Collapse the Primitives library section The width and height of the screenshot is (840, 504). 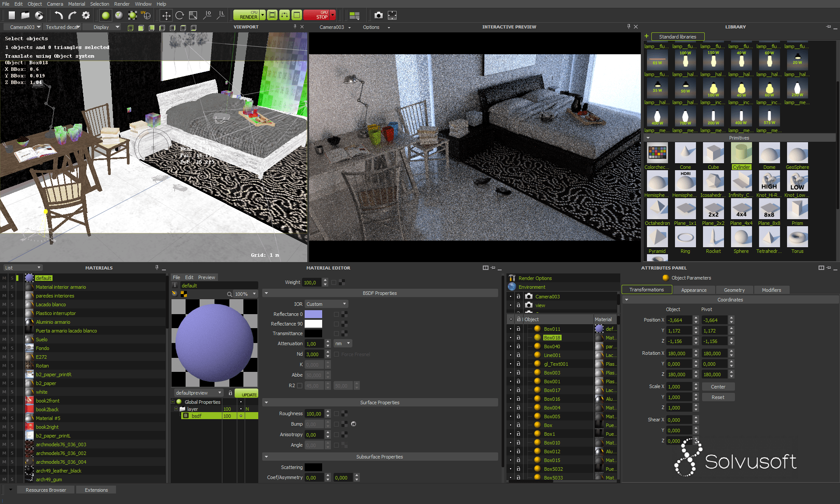coord(648,138)
